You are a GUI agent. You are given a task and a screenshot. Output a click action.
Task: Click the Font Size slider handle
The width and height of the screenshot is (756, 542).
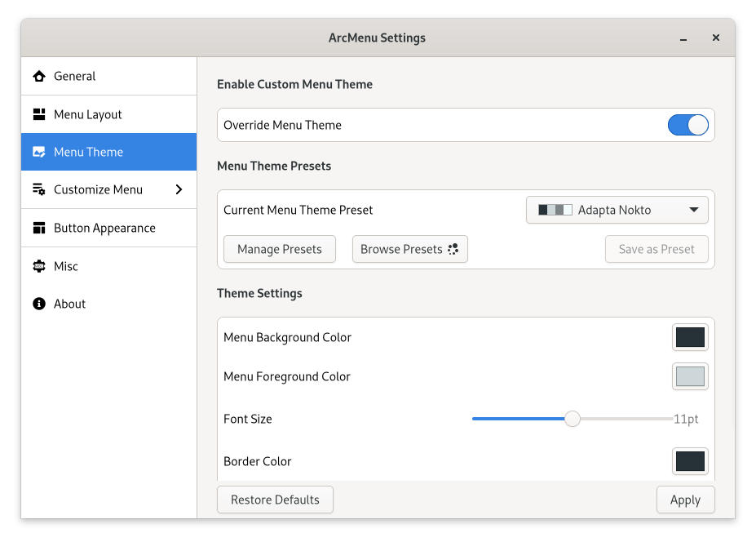point(573,419)
